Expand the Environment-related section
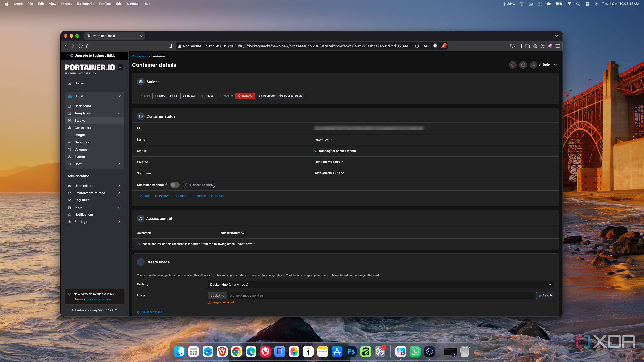Viewport: 644px width, 362px height. 119,193
